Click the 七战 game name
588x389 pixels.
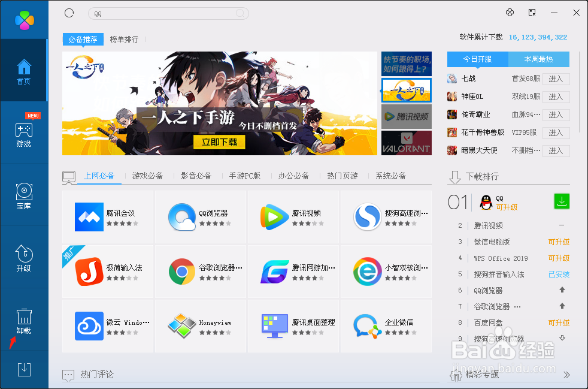pyautogui.click(x=468, y=79)
